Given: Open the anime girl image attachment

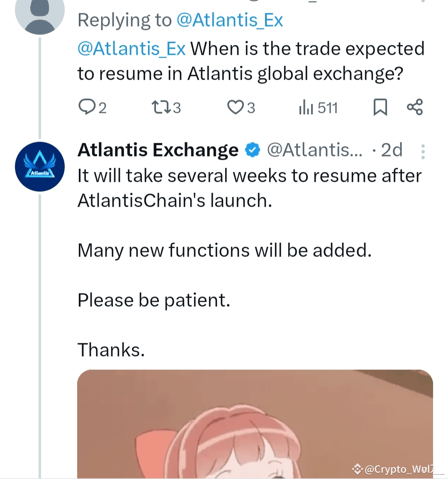Looking at the screenshot, I should [255, 423].
